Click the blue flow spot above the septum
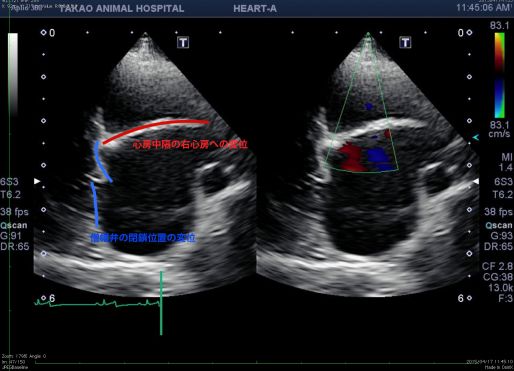Screen dimensions: 514x371 (x=368, y=107)
